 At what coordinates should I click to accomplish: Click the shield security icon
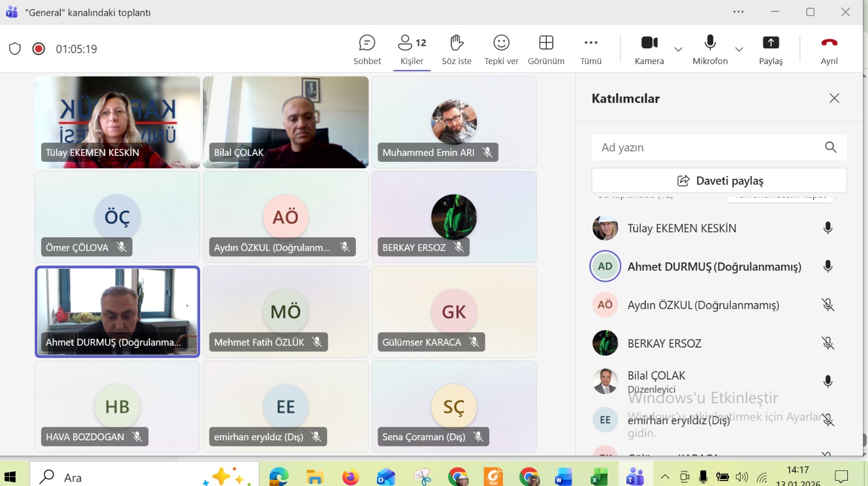click(x=15, y=49)
